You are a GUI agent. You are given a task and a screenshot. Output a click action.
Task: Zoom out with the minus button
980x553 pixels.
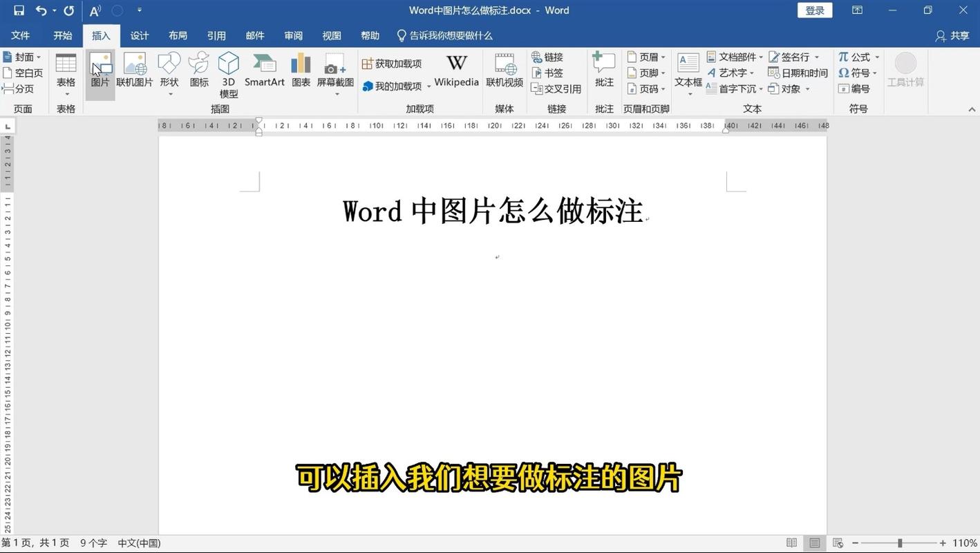[x=855, y=543]
